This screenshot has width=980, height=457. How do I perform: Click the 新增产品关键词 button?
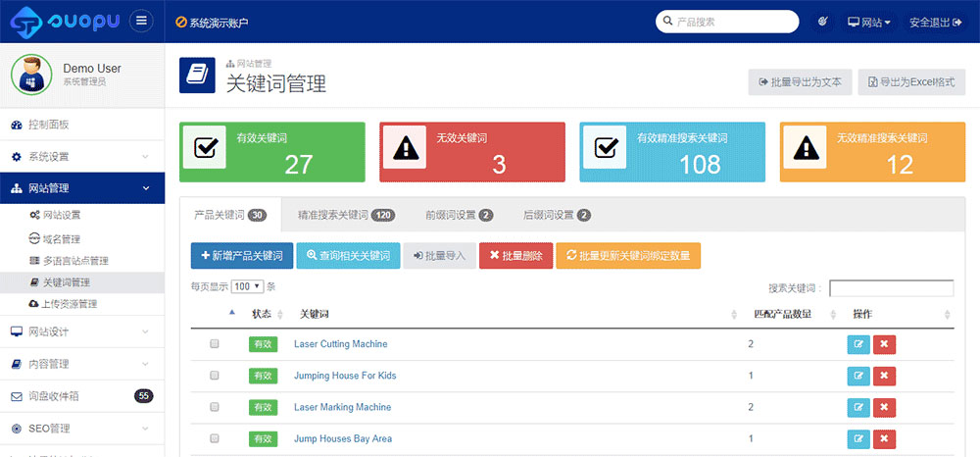(241, 256)
